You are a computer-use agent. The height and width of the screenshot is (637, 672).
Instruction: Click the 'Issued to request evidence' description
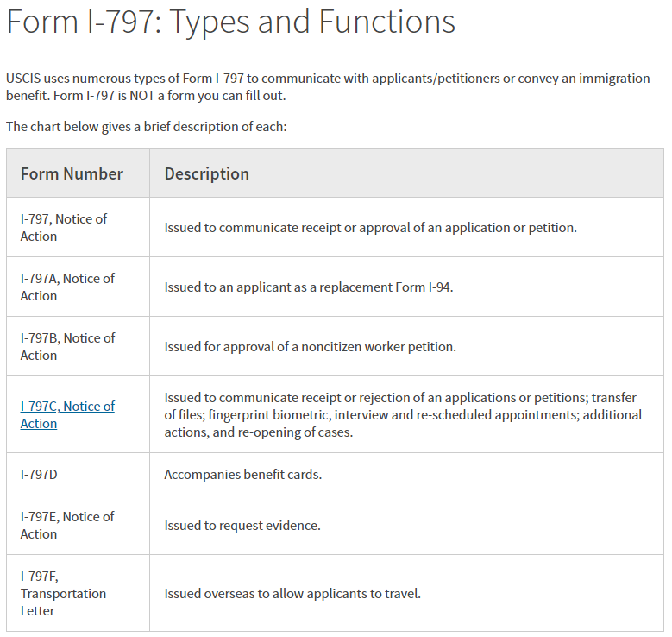tap(242, 525)
